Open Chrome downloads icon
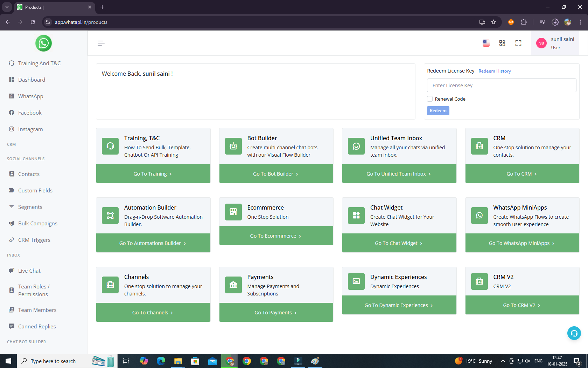This screenshot has width=588, height=368. coord(555,22)
